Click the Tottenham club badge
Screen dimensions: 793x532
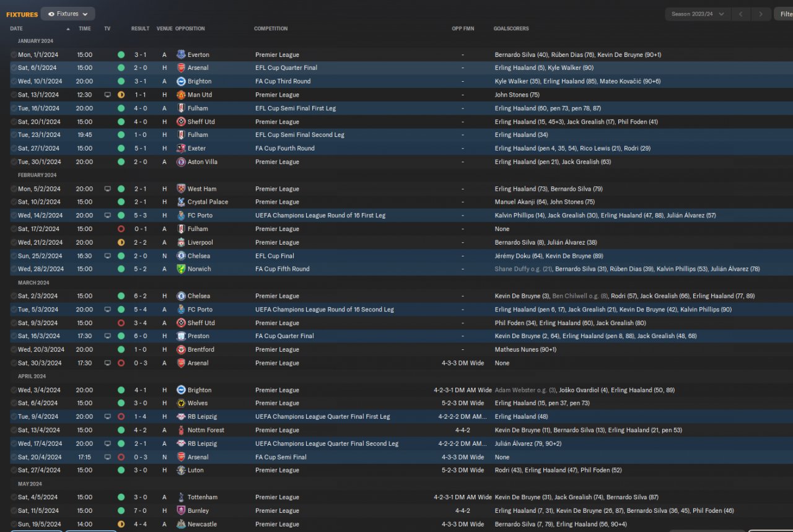coord(181,497)
